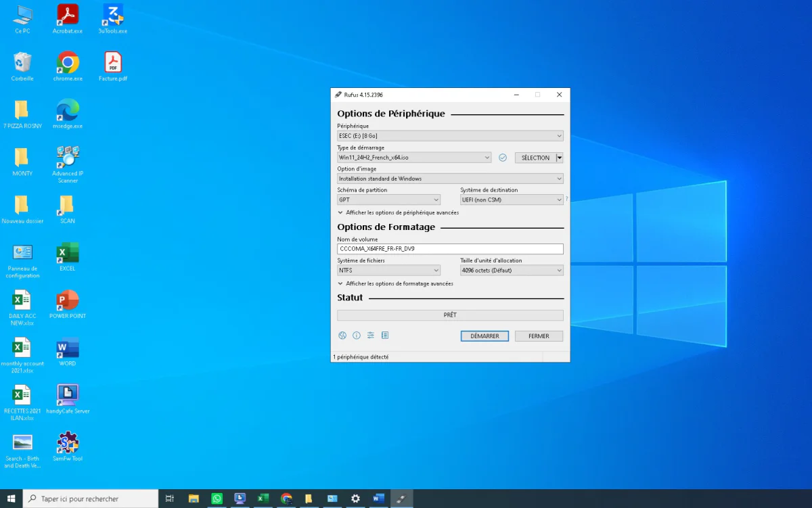This screenshot has width=812, height=508.
Task: Open 3uTools.exe desktop shortcut
Action: [x=112, y=19]
